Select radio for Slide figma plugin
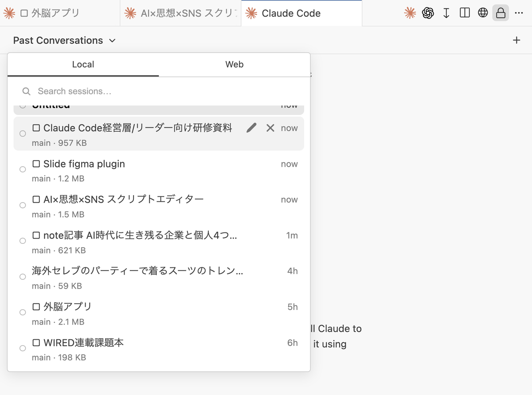Image resolution: width=532 pixels, height=395 pixels. coord(23,169)
